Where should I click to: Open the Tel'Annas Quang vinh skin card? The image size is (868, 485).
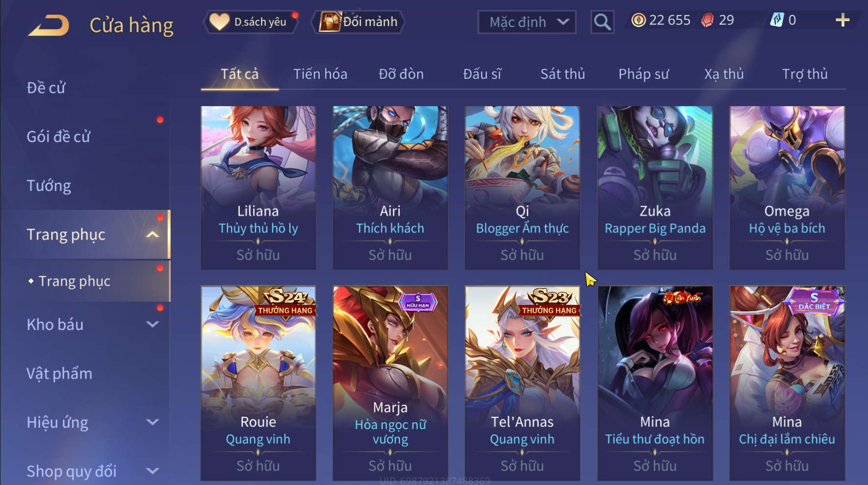coord(522,383)
